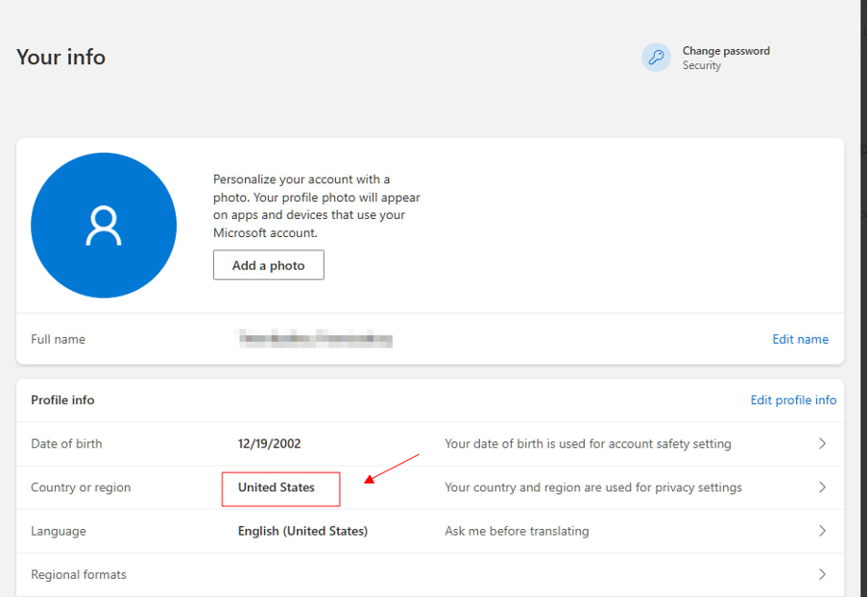Expand the Regional formats chevron

tap(822, 575)
